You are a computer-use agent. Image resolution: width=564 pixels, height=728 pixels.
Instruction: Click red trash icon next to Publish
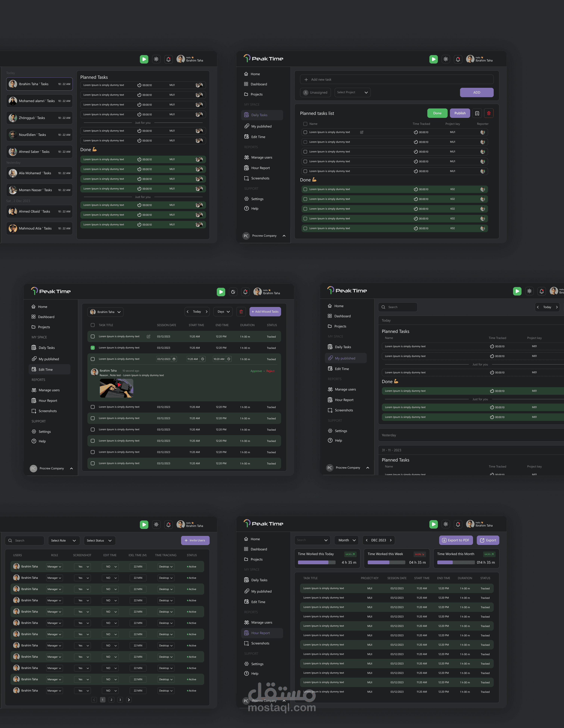[x=489, y=113]
